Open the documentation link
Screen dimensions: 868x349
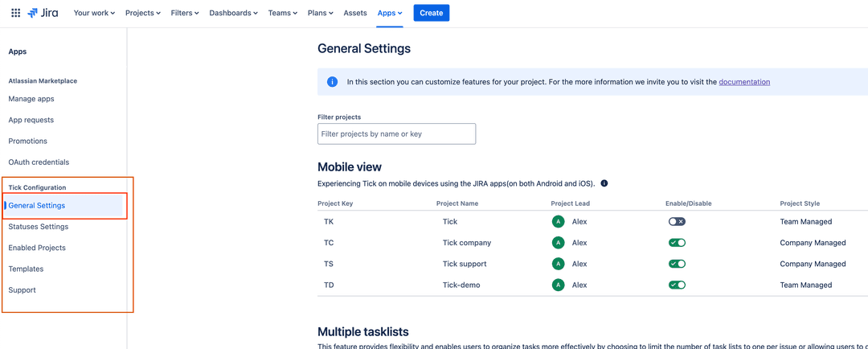744,82
